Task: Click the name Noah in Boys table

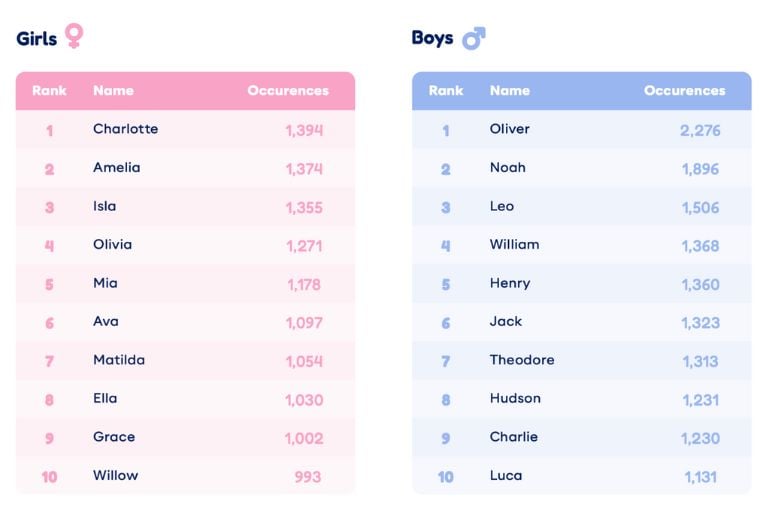Action: [507, 167]
